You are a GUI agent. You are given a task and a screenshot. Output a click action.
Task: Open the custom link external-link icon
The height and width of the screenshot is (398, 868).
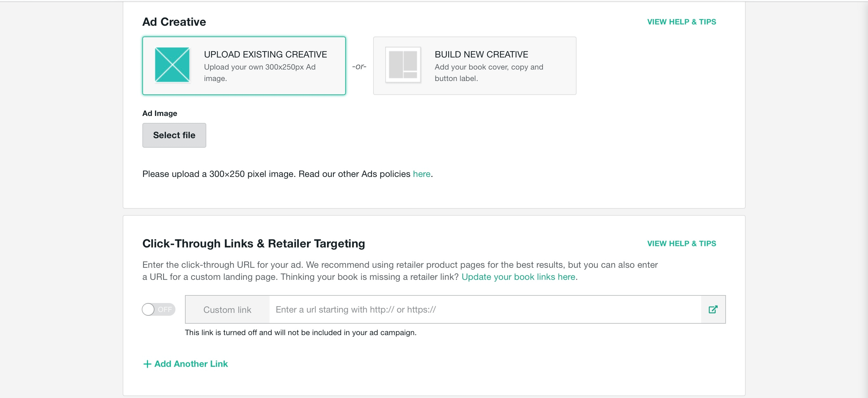pyautogui.click(x=713, y=309)
